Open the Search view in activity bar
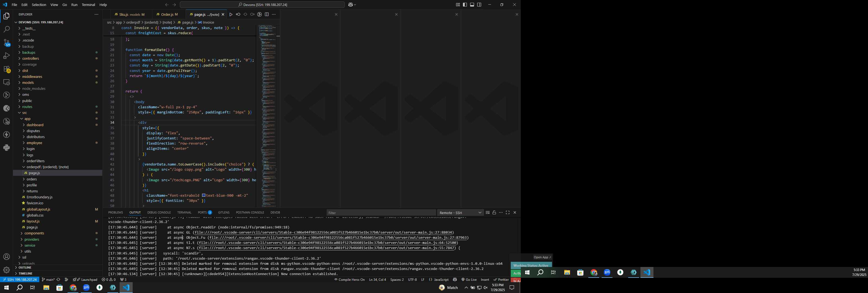The width and height of the screenshot is (868, 293). pos(7,29)
